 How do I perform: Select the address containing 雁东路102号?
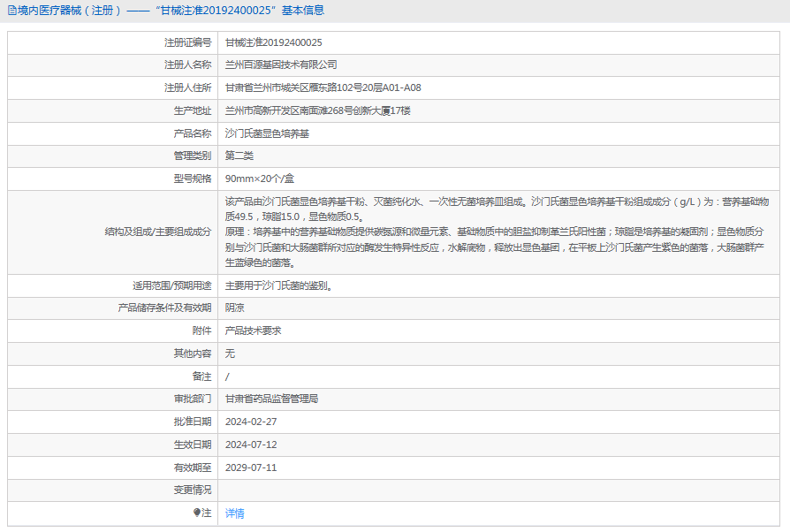click(x=323, y=87)
